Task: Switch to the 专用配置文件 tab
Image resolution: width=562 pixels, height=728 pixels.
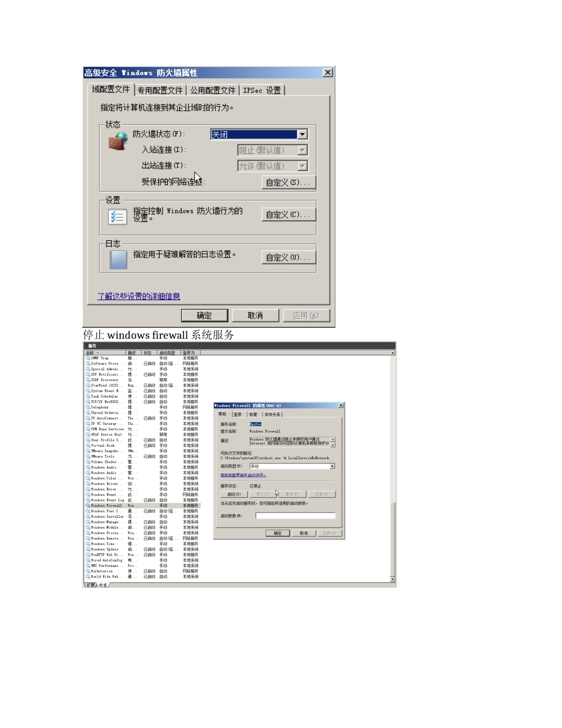Action: coord(160,91)
